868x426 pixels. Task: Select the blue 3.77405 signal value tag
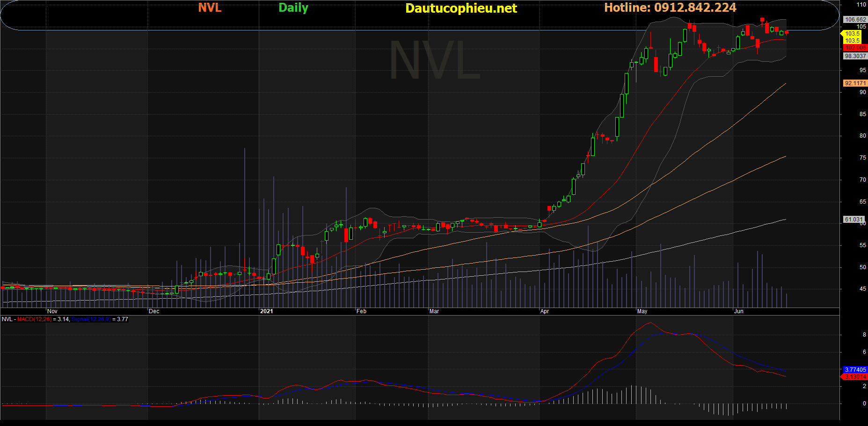855,370
